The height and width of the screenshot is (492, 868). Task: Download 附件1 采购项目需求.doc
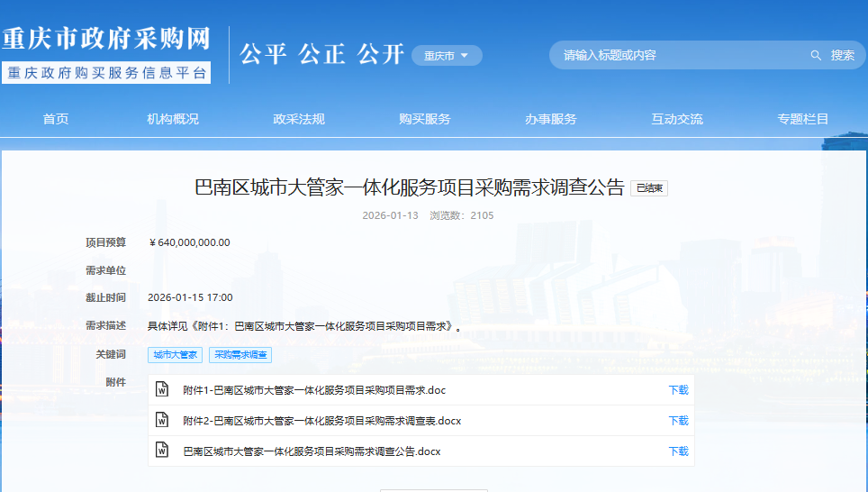coord(678,390)
